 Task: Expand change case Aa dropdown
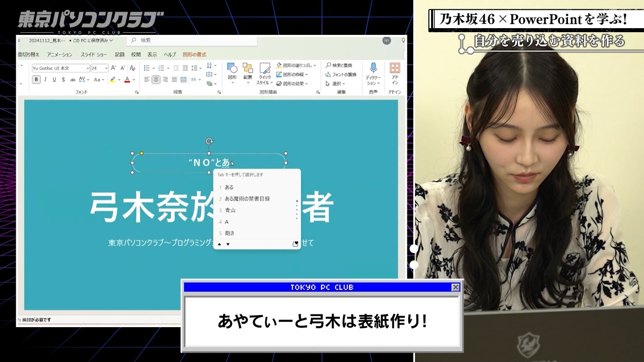tap(102, 80)
